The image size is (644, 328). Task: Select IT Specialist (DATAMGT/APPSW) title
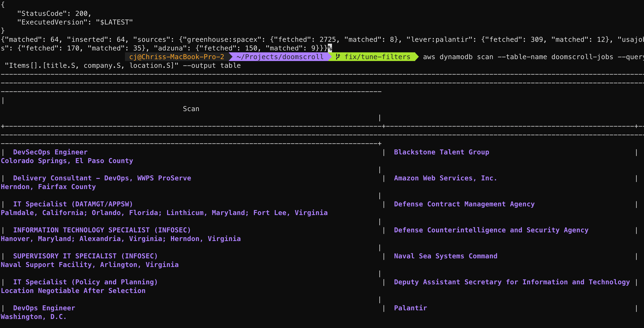(73, 204)
